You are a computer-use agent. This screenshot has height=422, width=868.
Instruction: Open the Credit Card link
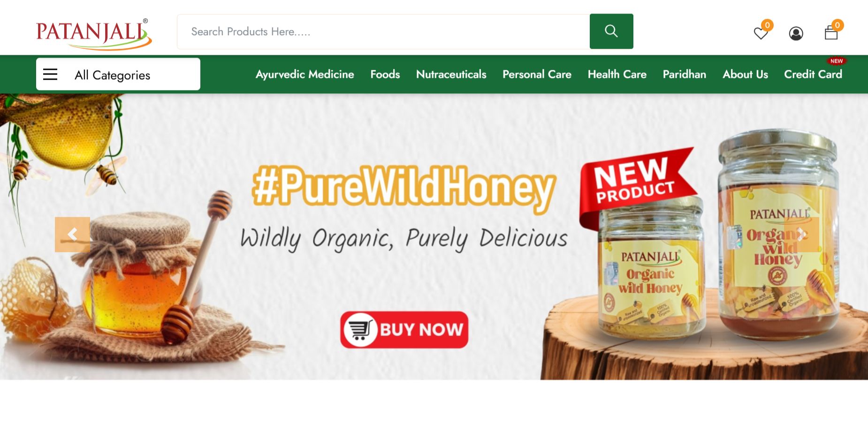point(813,74)
